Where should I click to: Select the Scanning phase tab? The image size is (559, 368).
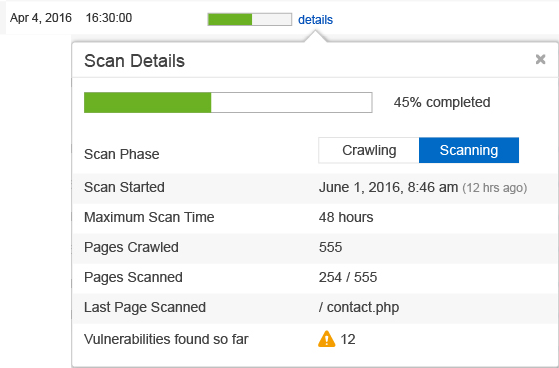click(469, 150)
